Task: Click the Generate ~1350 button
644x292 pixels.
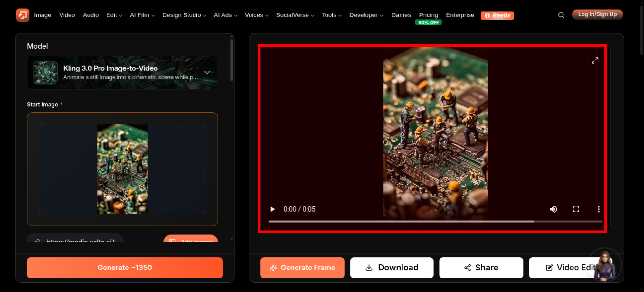Action: 125,268
